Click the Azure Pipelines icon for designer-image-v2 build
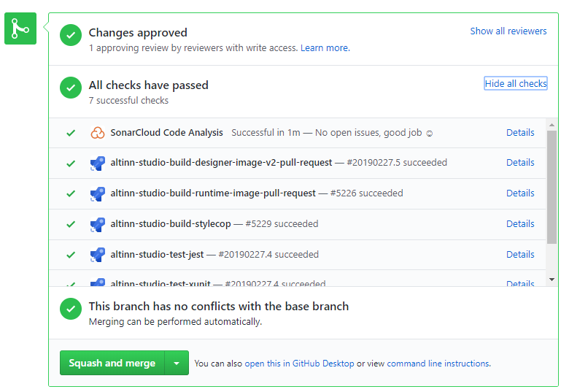Screen dimensions: 588x392 [x=97, y=163]
